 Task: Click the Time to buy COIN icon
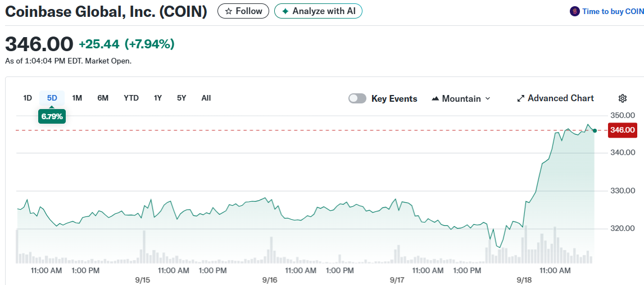(x=574, y=11)
